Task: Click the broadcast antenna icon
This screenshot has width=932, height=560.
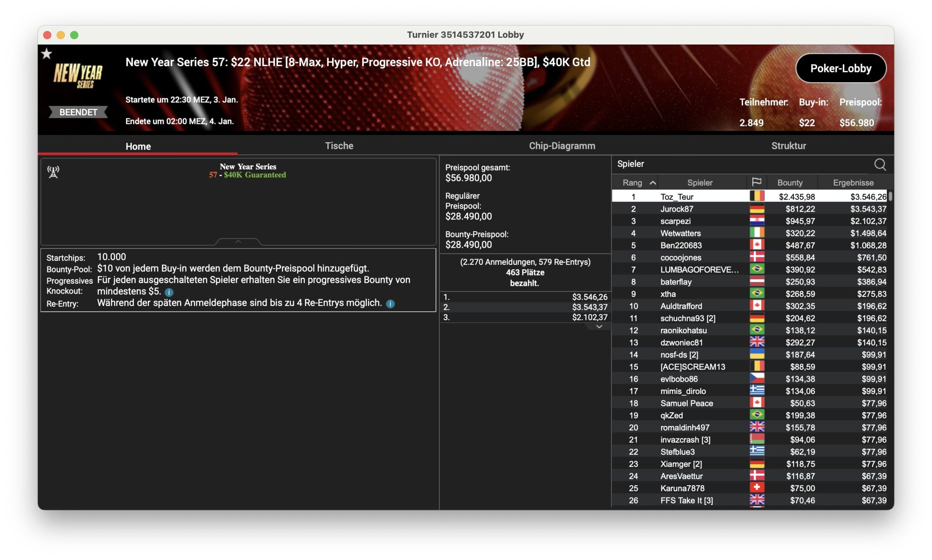Action: coord(53,172)
